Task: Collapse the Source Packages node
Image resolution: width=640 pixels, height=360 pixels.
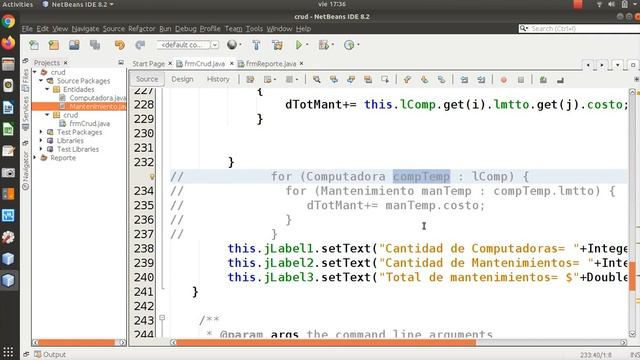Action: (x=41, y=81)
